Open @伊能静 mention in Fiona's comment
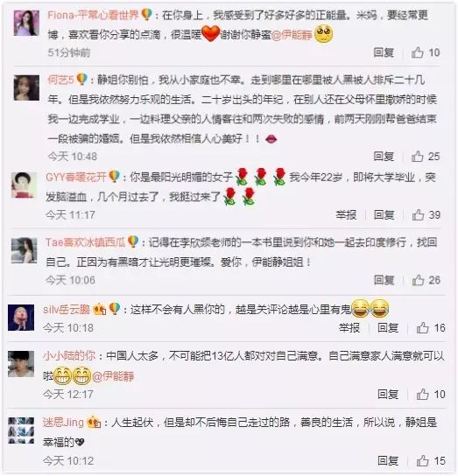The width and height of the screenshot is (458, 476). pos(292,35)
